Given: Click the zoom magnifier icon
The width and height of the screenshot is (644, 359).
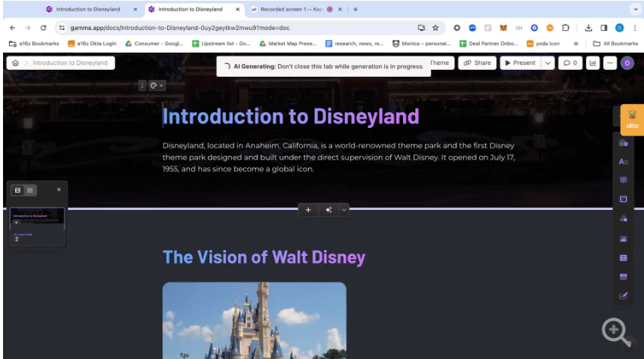Looking at the screenshot, I should coord(616,331).
